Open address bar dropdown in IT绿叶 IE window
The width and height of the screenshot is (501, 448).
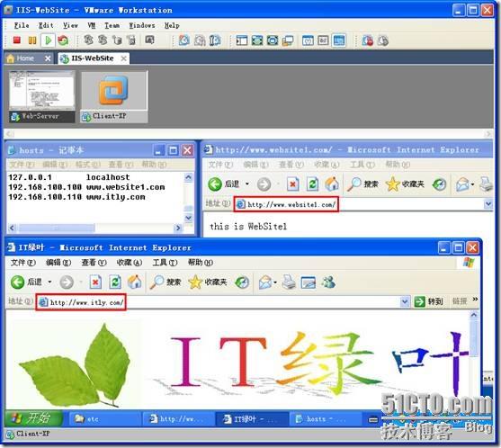(x=405, y=302)
